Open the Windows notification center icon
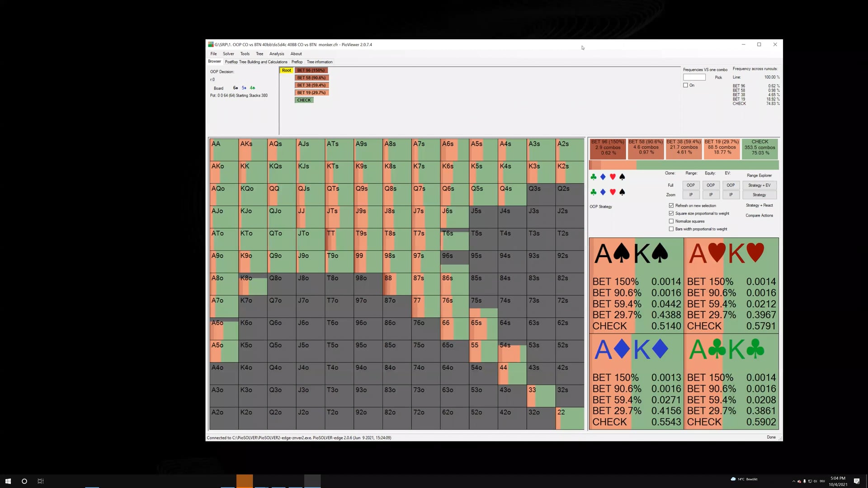This screenshot has height=488, width=868. [x=856, y=481]
